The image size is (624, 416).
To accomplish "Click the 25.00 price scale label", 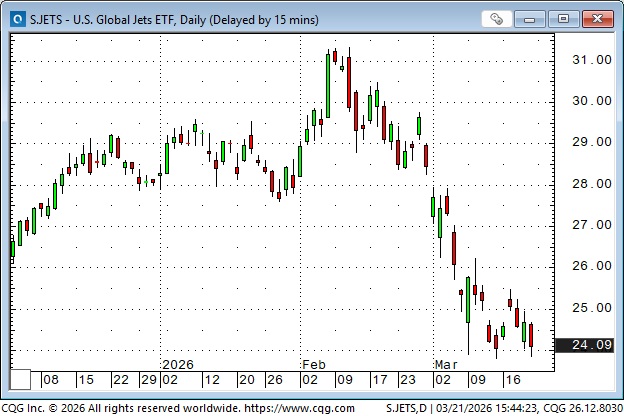I will point(590,307).
